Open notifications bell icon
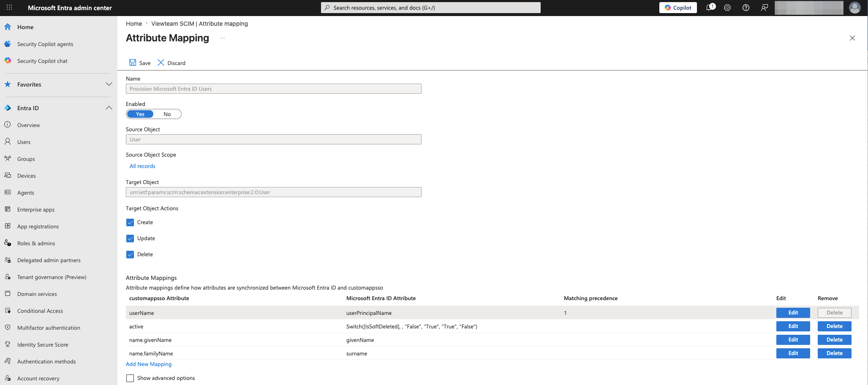 [710, 8]
